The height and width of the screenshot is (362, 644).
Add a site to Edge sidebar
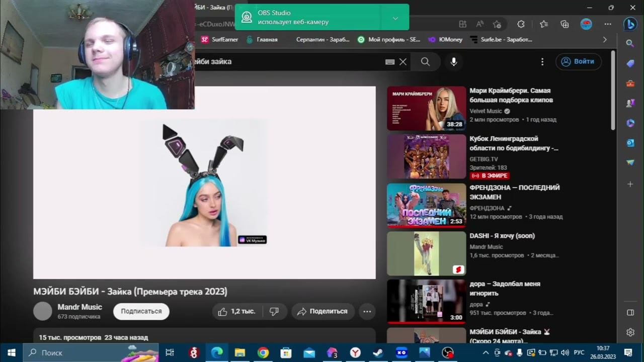(x=630, y=184)
